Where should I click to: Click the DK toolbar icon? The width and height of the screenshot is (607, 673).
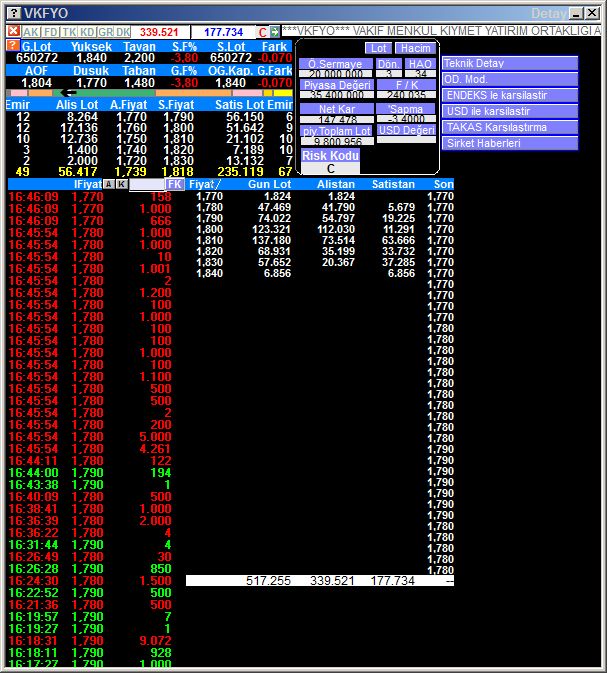click(122, 32)
